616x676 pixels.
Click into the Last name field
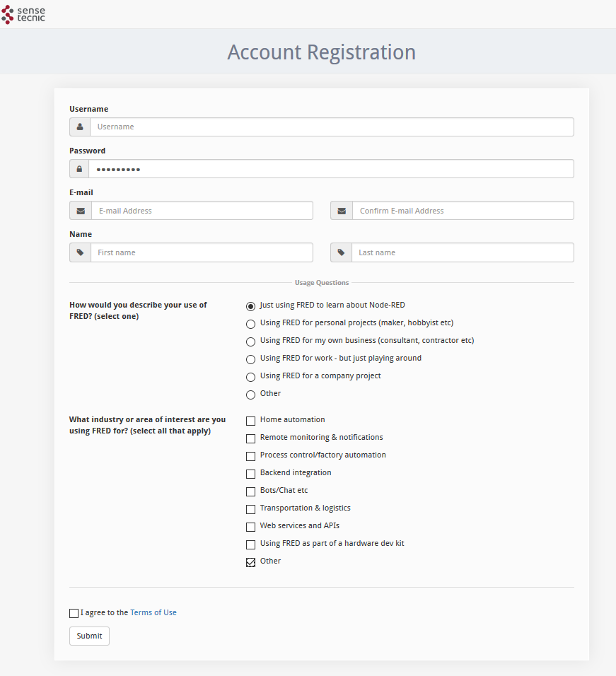pos(463,252)
